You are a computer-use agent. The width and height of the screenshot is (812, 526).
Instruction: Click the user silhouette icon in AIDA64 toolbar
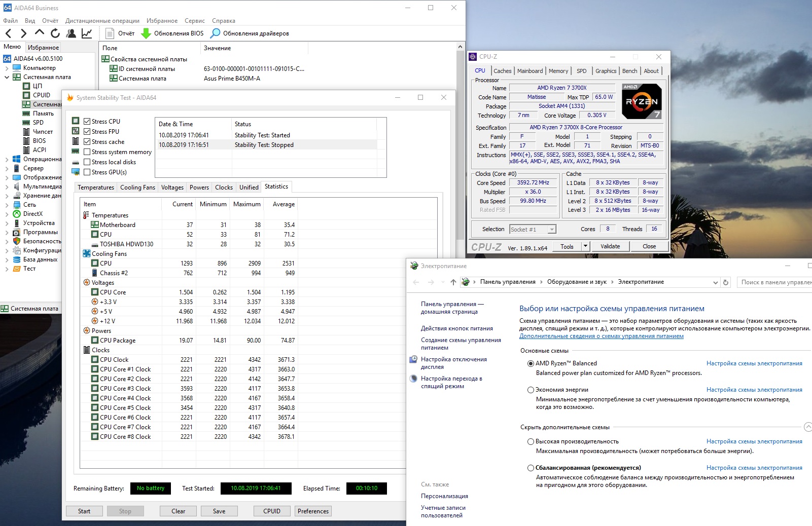71,33
